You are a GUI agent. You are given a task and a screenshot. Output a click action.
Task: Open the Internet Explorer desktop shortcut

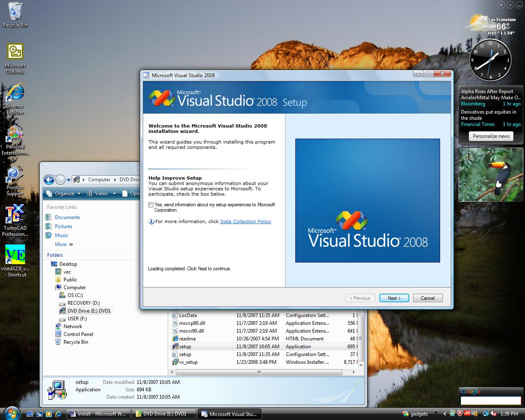point(15,99)
